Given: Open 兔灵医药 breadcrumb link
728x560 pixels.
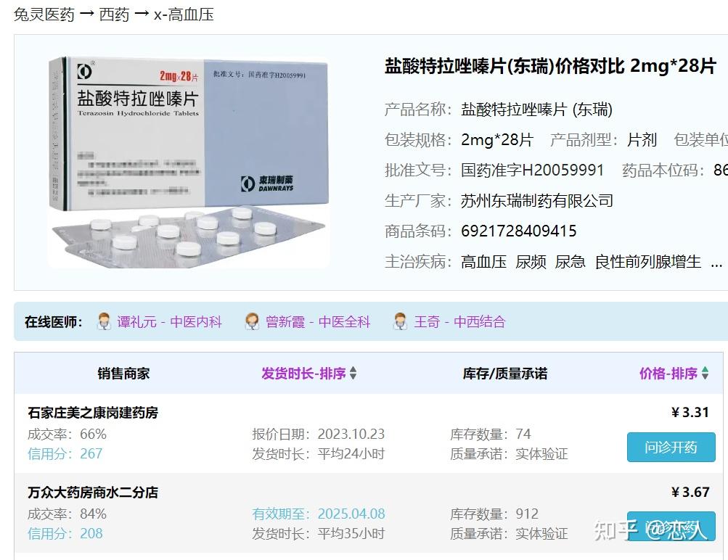Looking at the screenshot, I should pos(44,15).
